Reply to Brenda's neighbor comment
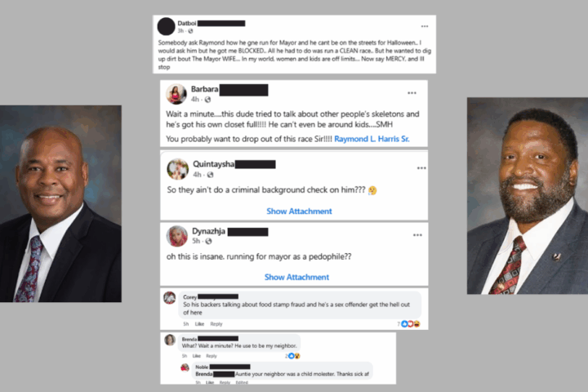588x392 pixels. coord(212,355)
